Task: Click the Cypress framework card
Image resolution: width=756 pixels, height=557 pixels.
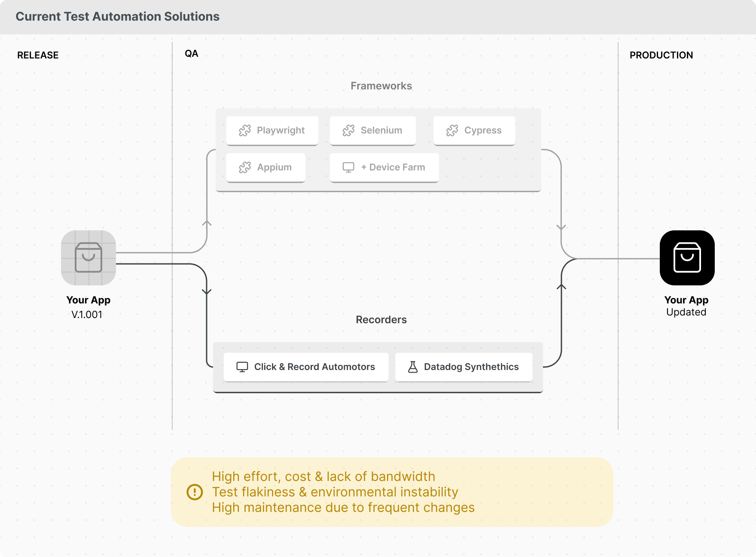Action: coord(474,130)
